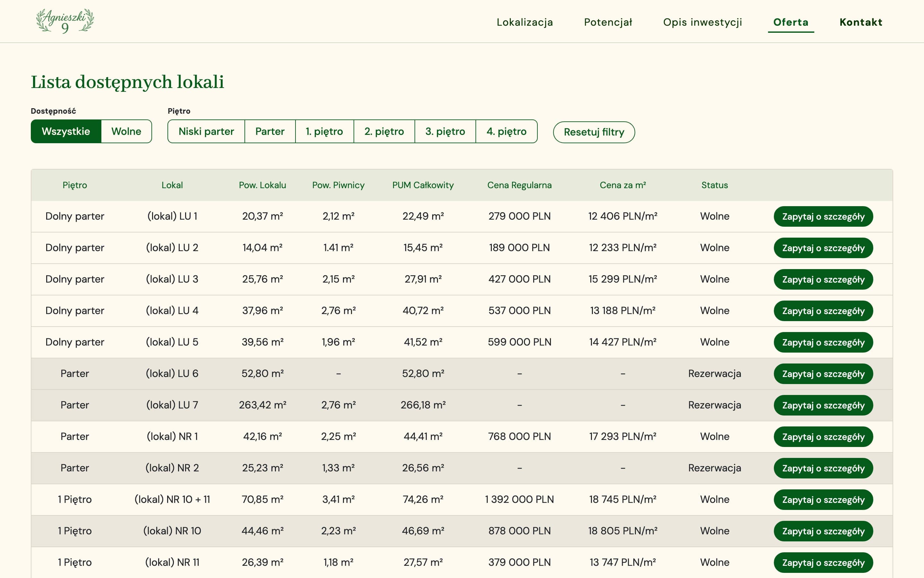Click Rezerwacja status in NR 2 row
The width and height of the screenshot is (924, 578).
coord(714,468)
